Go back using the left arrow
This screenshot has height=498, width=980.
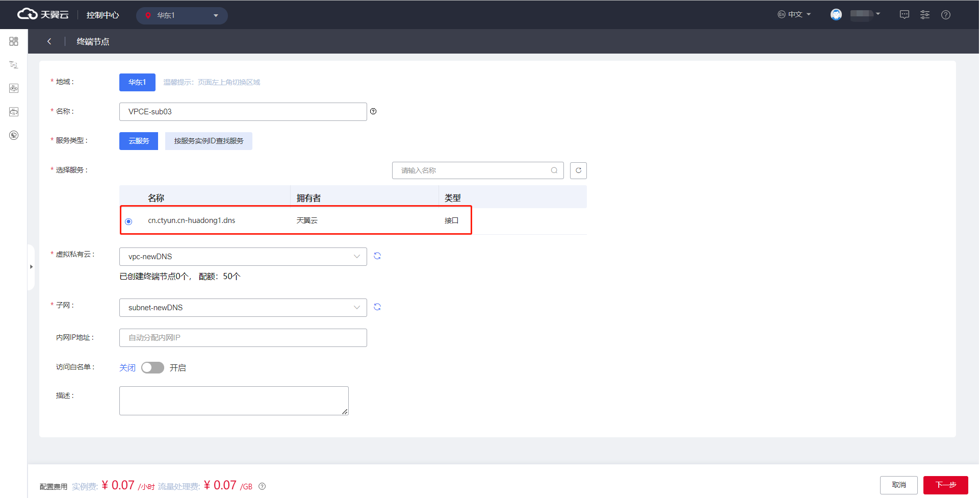[x=49, y=41]
